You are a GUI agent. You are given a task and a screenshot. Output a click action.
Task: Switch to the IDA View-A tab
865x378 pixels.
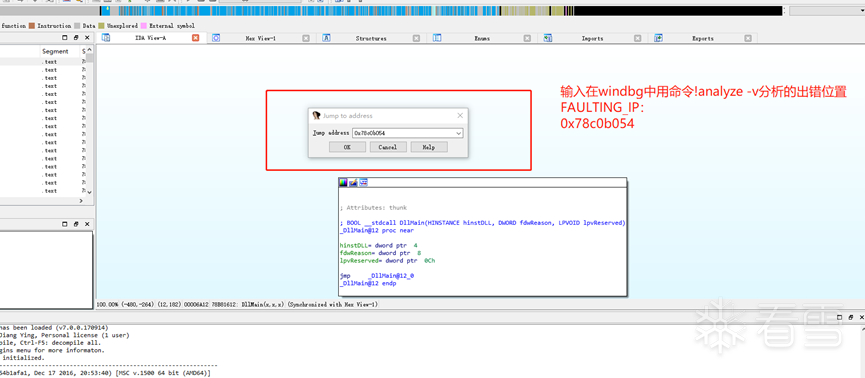pyautogui.click(x=151, y=38)
